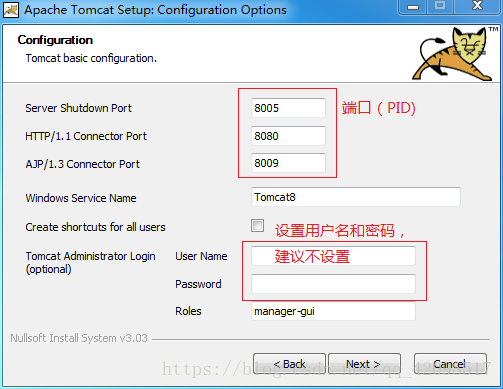This screenshot has width=503, height=389.
Task: Click the Server Shutdown Port label
Action: pos(78,108)
